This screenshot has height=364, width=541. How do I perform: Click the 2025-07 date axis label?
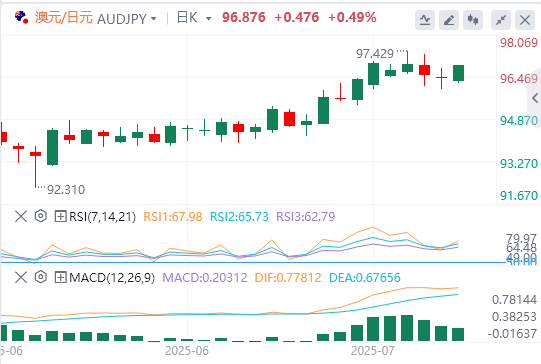click(373, 351)
